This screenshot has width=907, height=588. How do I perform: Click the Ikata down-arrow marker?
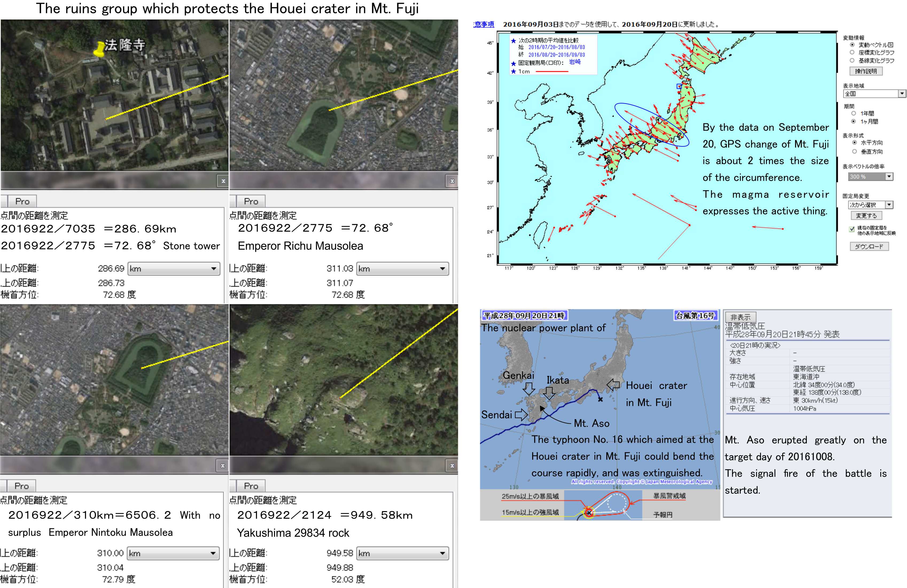pos(549,393)
